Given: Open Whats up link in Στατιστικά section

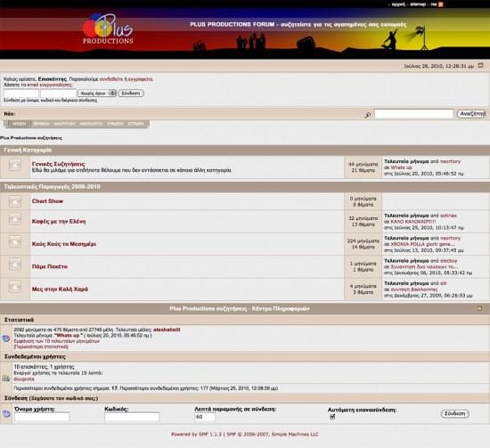Looking at the screenshot, I should (69, 335).
